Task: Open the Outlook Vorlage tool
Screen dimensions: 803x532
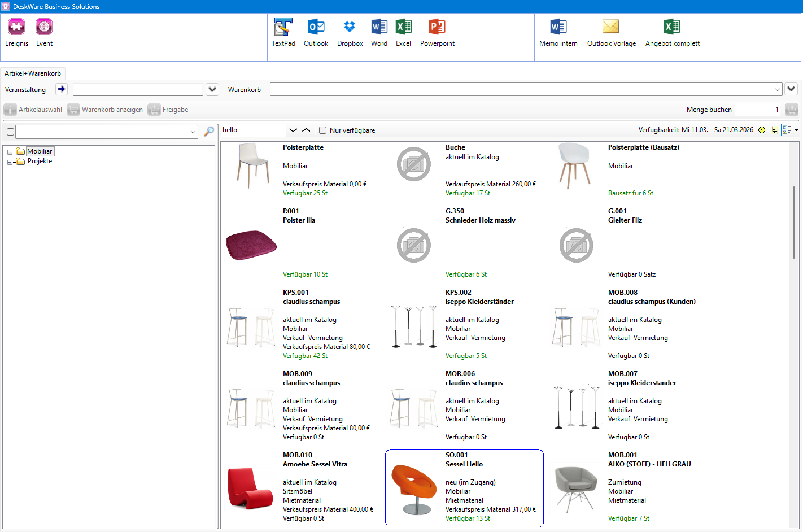Action: tap(611, 31)
